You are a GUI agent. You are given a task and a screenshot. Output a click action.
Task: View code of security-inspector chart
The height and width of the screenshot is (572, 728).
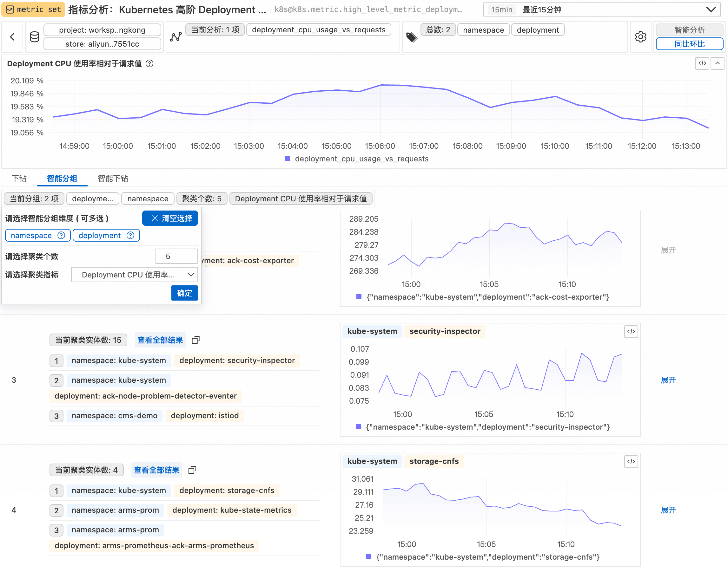pyautogui.click(x=631, y=332)
